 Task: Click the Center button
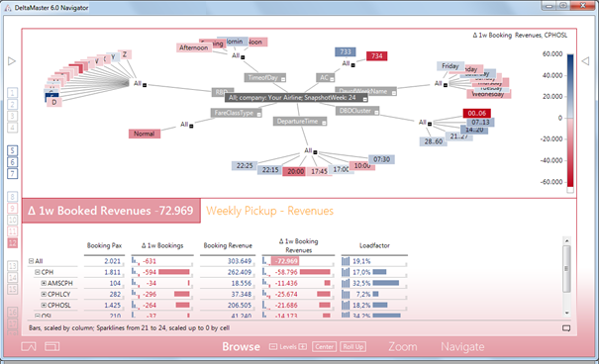point(324,347)
